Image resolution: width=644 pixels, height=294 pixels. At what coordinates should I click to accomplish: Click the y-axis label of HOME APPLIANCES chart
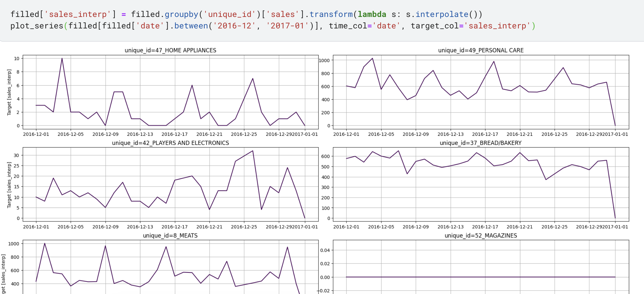click(x=9, y=92)
